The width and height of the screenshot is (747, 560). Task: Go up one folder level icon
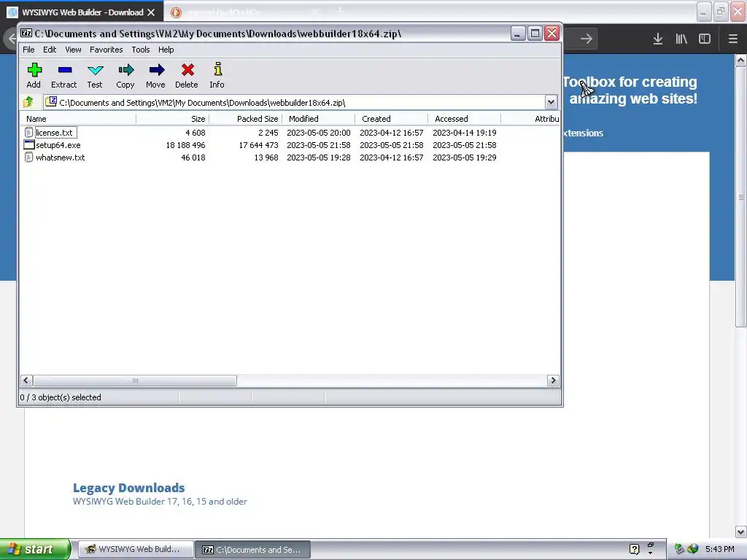tap(28, 101)
